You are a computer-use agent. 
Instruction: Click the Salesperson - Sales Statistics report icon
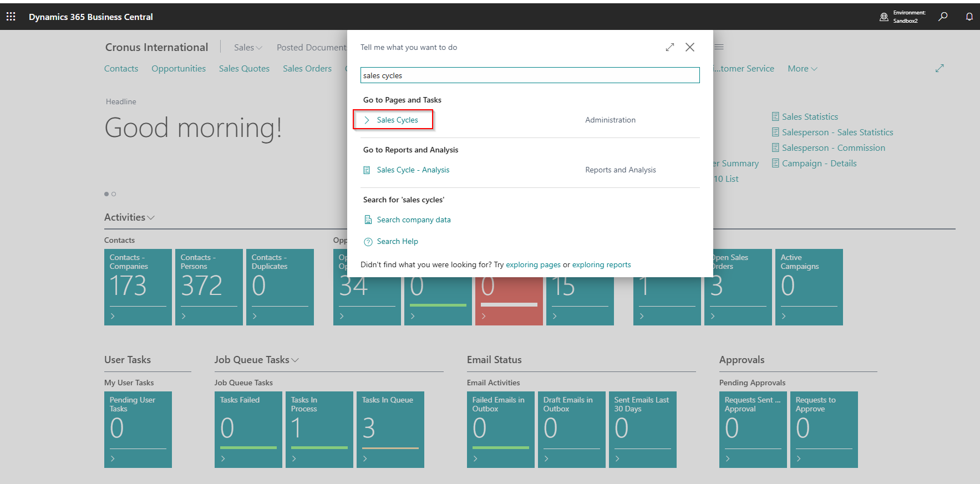775,132
